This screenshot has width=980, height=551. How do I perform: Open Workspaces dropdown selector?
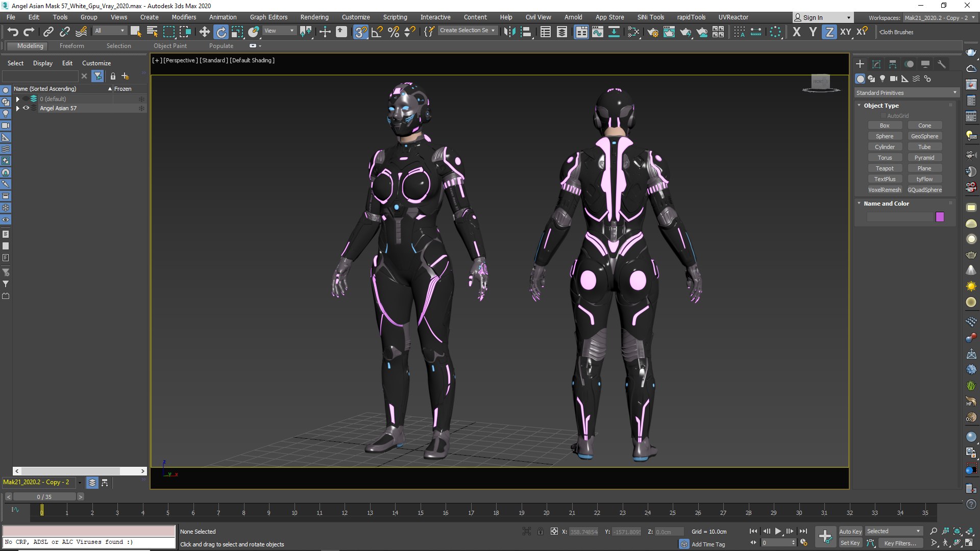[940, 17]
